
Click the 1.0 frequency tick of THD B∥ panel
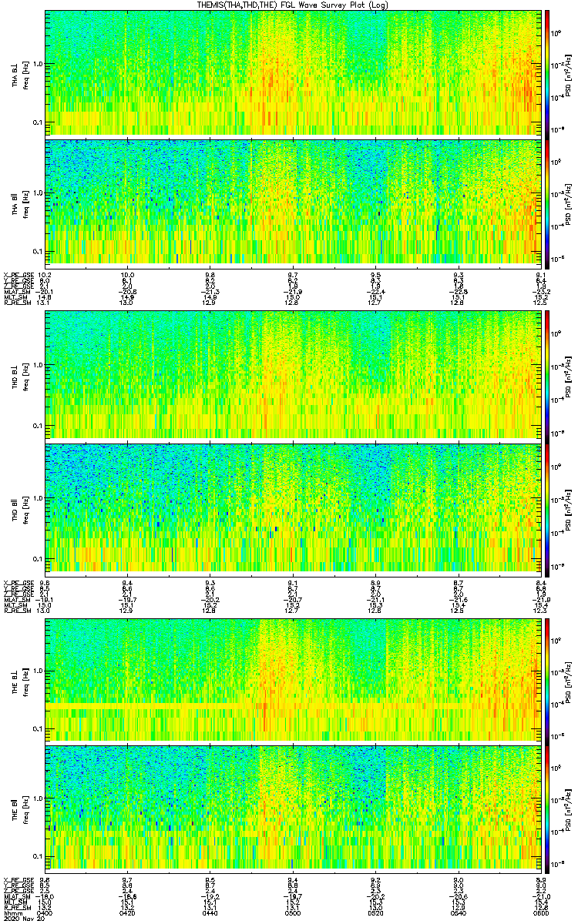pos(38,499)
